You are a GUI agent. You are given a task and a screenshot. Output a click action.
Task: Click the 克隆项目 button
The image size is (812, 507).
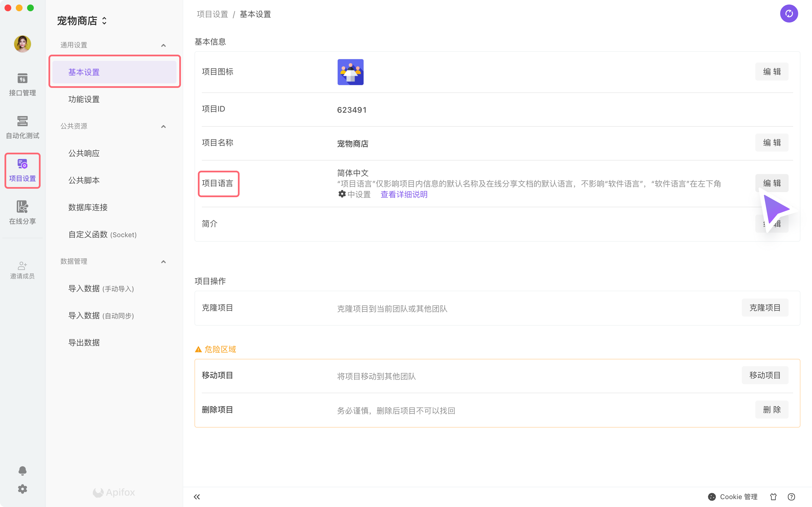pyautogui.click(x=765, y=308)
